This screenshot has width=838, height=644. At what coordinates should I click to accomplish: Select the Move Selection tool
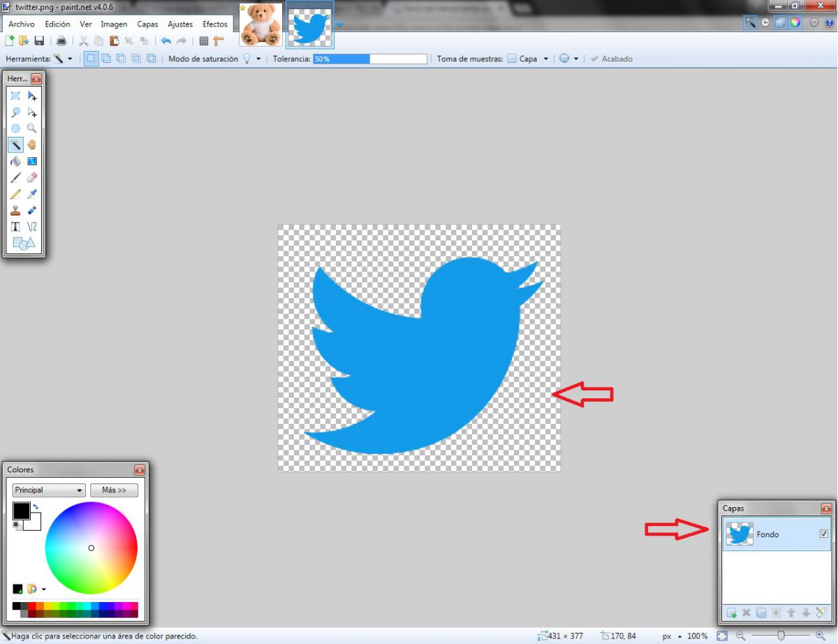pos(31,112)
